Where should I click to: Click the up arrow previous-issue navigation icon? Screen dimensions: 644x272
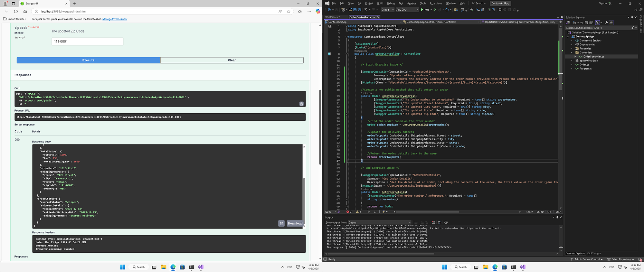click(369, 212)
